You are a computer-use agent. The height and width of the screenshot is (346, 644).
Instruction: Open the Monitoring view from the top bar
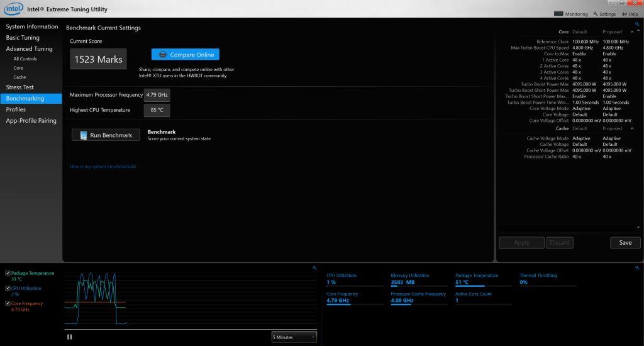pyautogui.click(x=571, y=14)
